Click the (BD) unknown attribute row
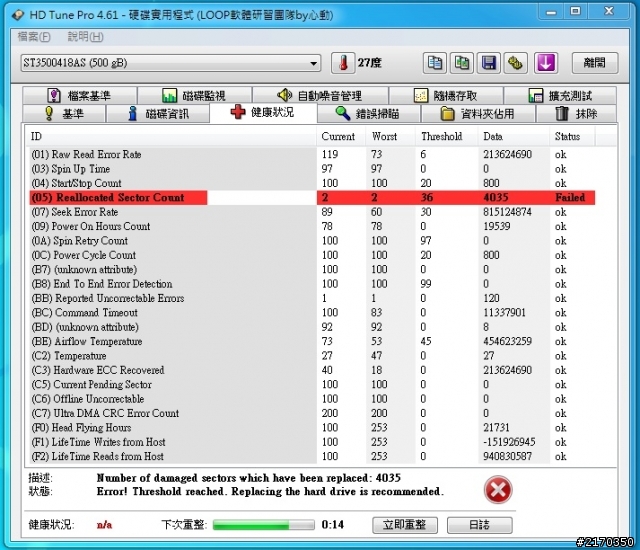Screen dimensions: 640x550 (x=312, y=327)
